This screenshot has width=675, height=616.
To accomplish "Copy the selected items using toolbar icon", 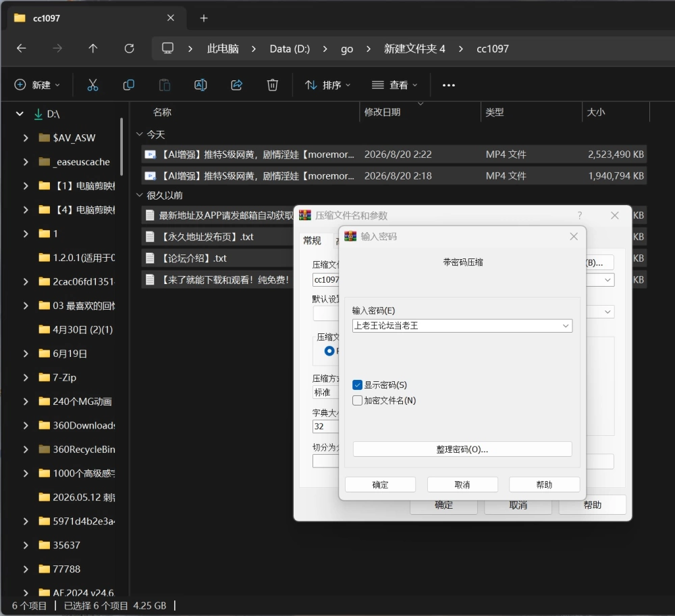I will 128,85.
